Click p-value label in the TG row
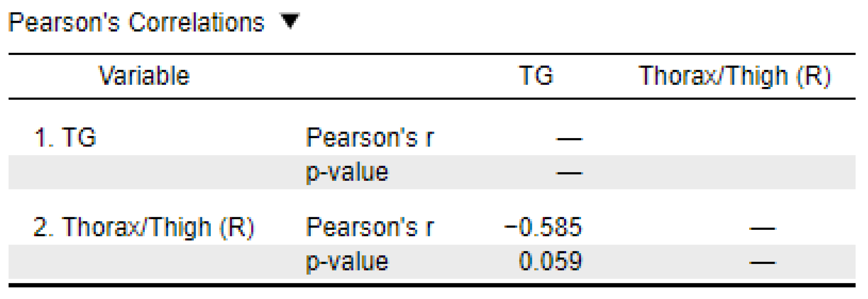Image resolution: width=868 pixels, height=299 pixels. (347, 172)
